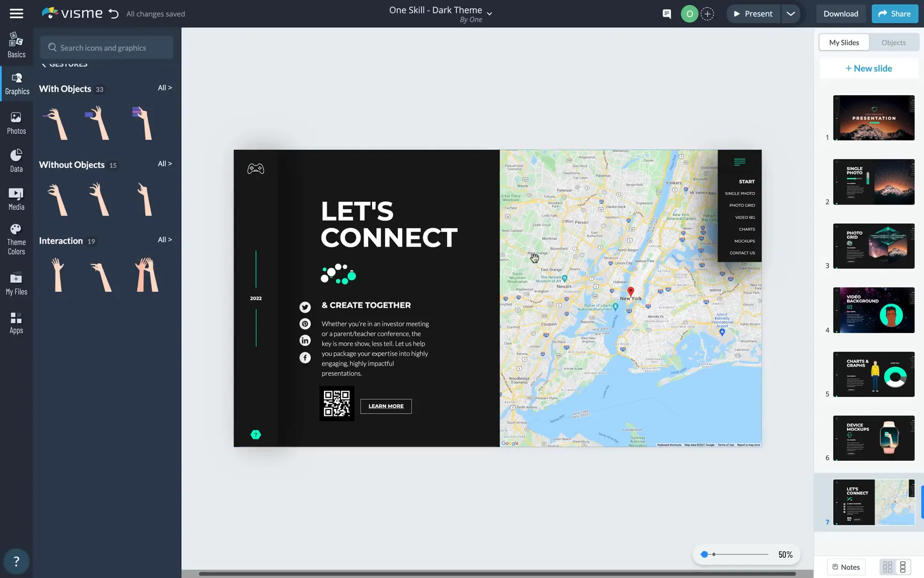Toggle the slide sorter grid view

[x=889, y=566]
